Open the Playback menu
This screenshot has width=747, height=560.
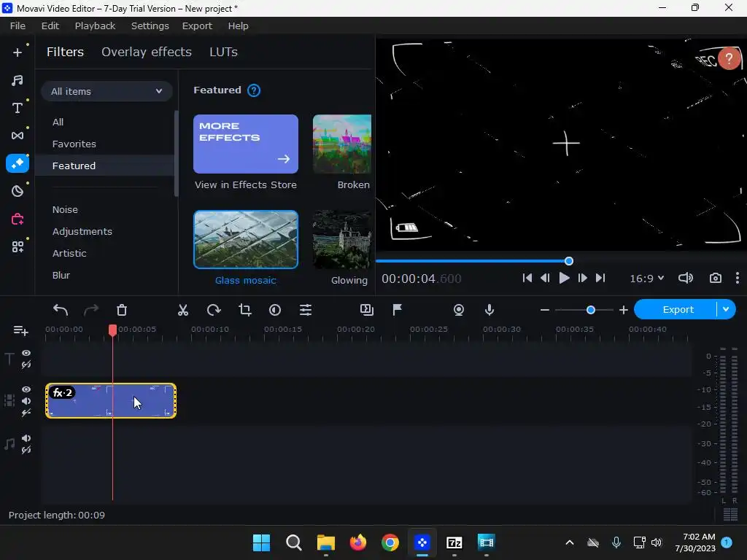(95, 26)
